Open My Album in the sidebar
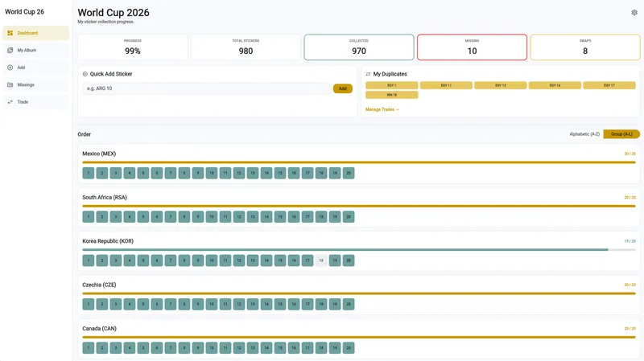644x361 pixels. (35, 50)
